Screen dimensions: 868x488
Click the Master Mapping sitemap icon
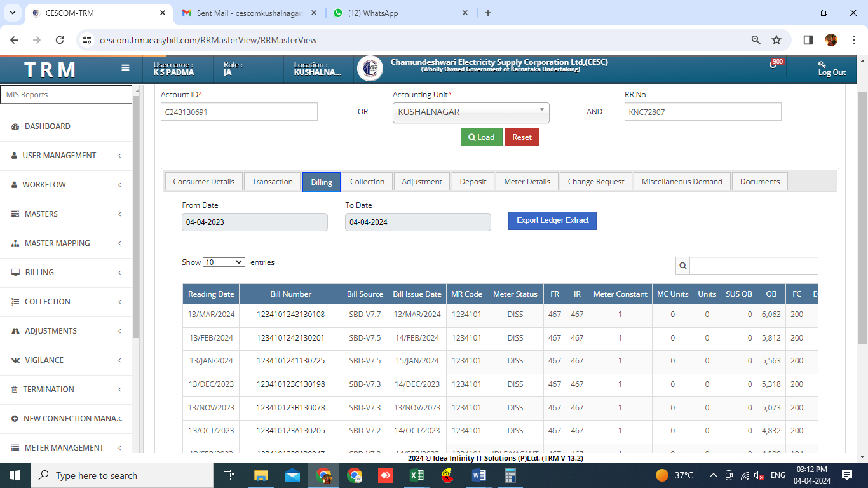[x=15, y=243]
